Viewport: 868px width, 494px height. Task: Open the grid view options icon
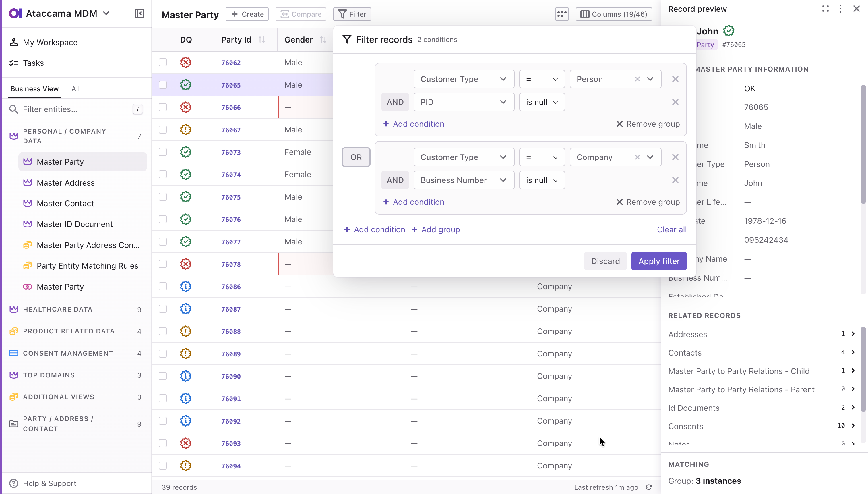coord(562,14)
